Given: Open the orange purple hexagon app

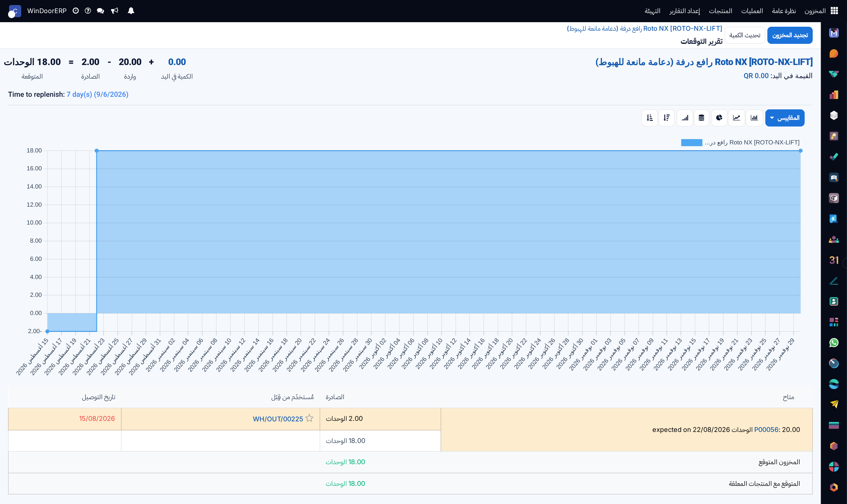Looking at the screenshot, I should click(833, 446).
